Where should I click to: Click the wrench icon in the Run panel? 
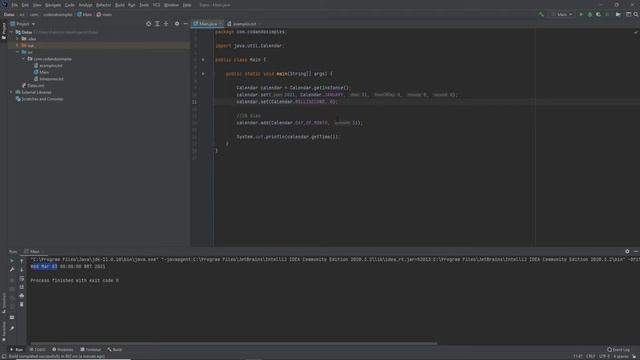(12, 269)
